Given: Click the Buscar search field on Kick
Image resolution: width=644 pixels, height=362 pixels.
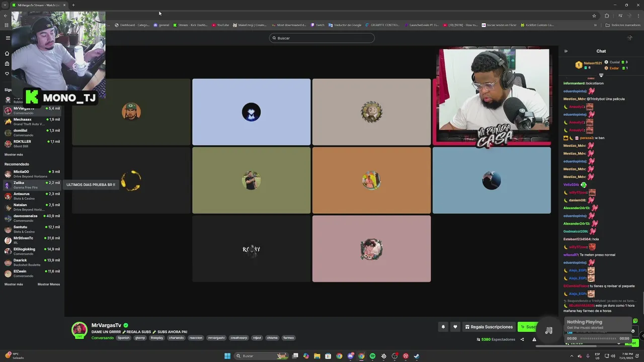Looking at the screenshot, I should point(322,38).
